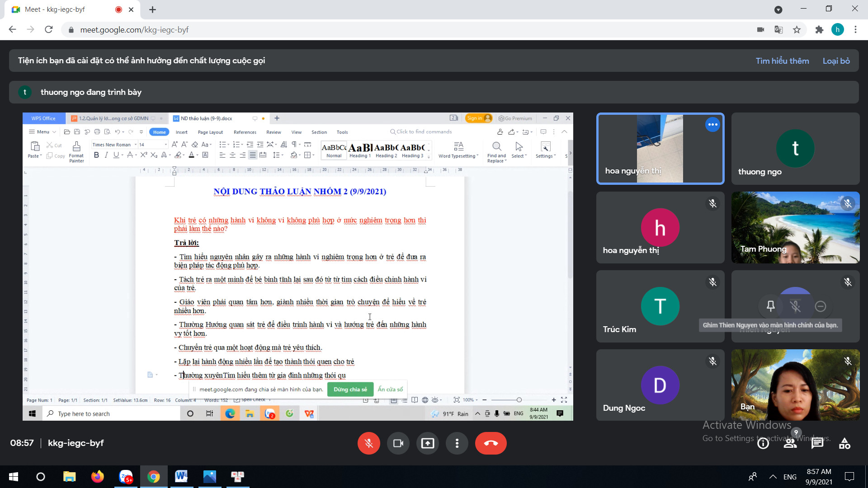Screen dimensions: 868x488
Task: Mute Thien Nguyen from tile overlay
Action: click(796, 306)
